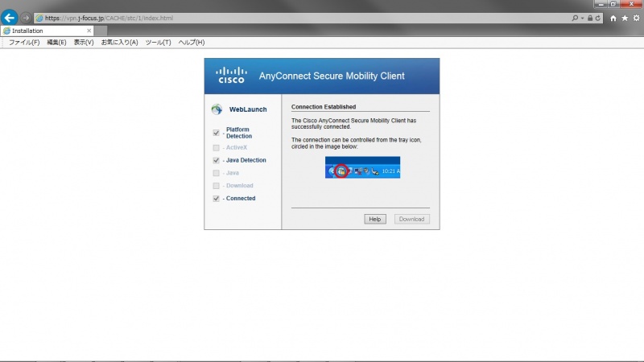Click the Connection Established heading
Screen dimensions: 644x362
[x=324, y=107]
